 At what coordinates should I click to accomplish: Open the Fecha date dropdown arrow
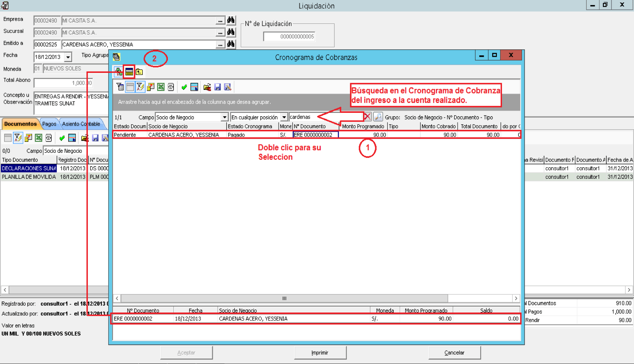[x=68, y=57]
